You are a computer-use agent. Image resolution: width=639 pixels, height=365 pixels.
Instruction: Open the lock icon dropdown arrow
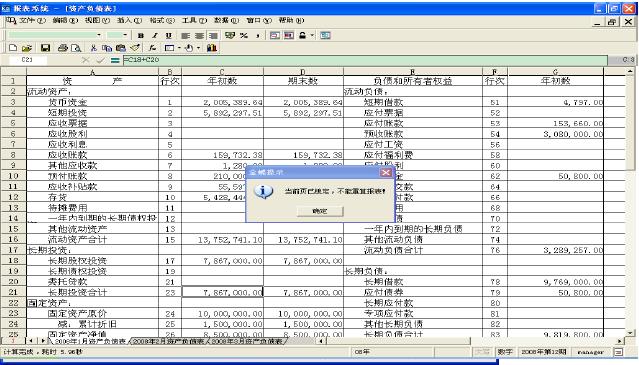(312, 35)
